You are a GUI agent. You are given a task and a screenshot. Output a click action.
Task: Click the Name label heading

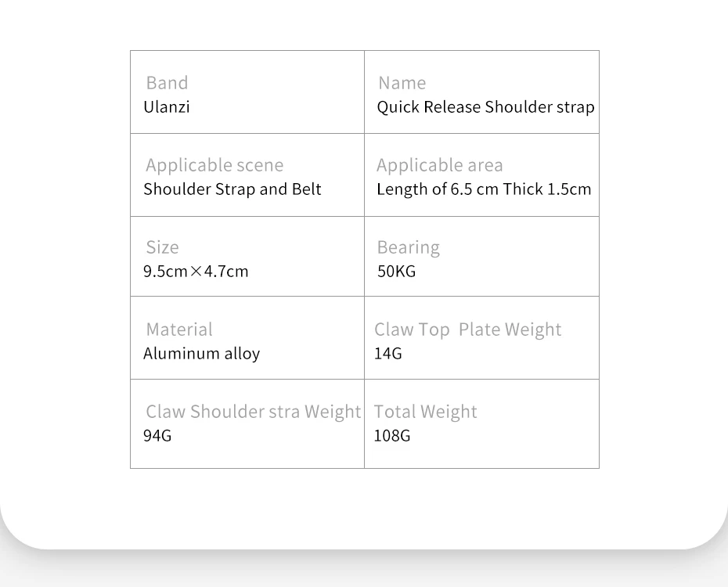(x=402, y=83)
